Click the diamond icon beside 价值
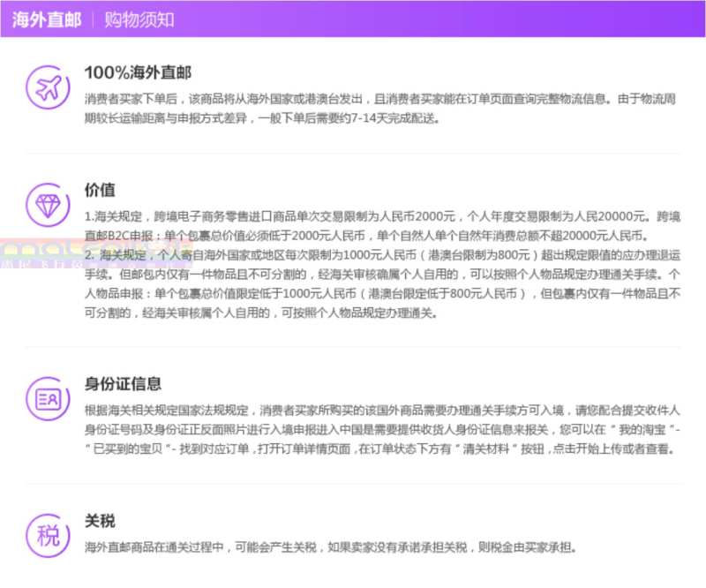 pyautogui.click(x=48, y=205)
